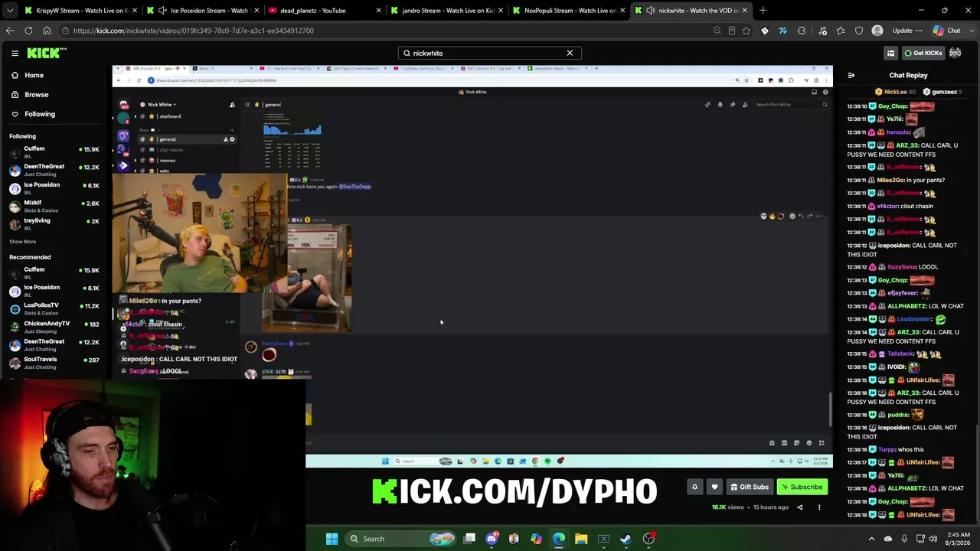This screenshot has width=980, height=551.
Task: Switch to the NoxPopuli Stream tab
Action: (570, 11)
